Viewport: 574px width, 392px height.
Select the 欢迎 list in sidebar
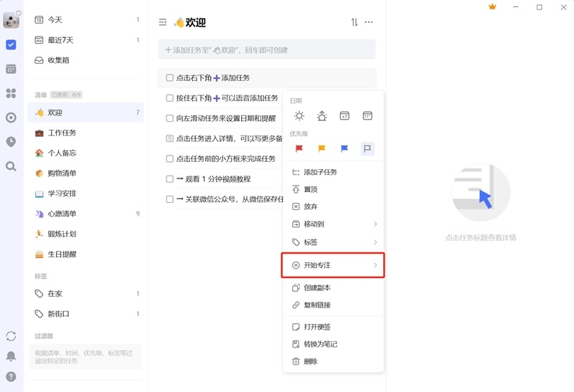click(86, 113)
